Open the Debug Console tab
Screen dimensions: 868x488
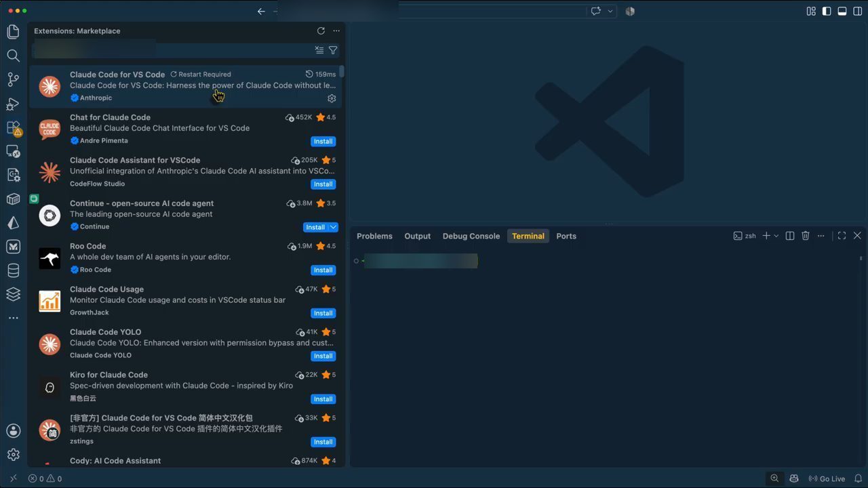point(471,236)
